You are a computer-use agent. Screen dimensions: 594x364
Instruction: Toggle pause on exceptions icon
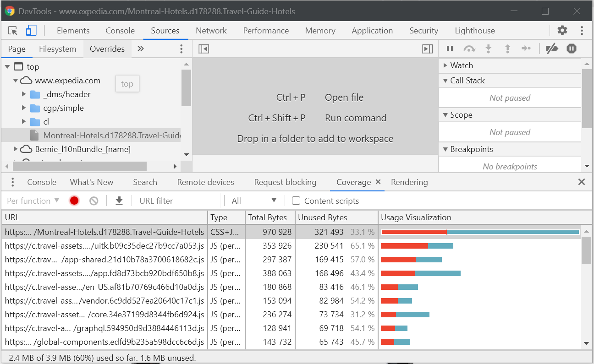click(571, 49)
